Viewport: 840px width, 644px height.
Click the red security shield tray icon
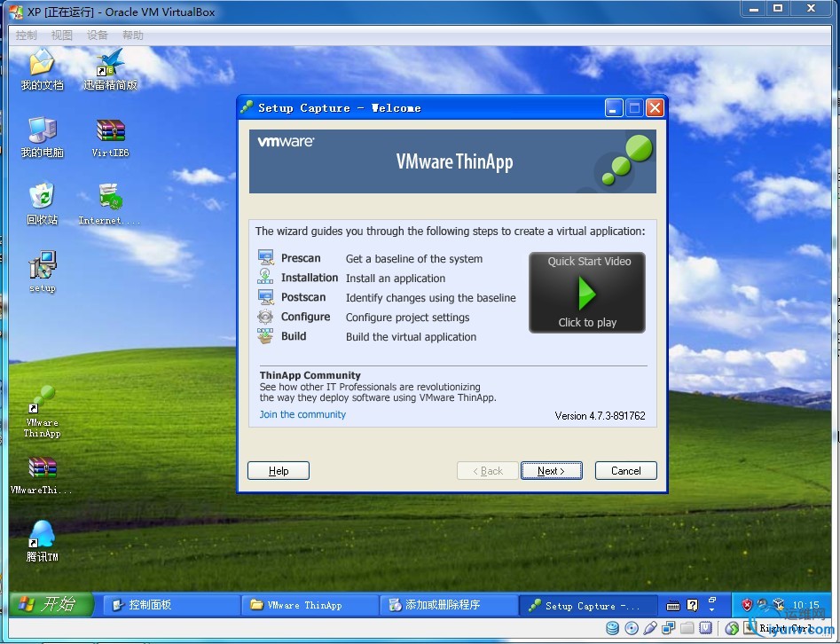[747, 605]
